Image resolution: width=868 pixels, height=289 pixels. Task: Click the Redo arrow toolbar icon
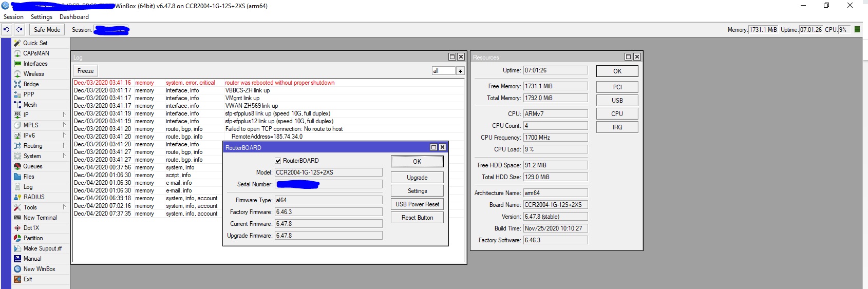pos(20,30)
